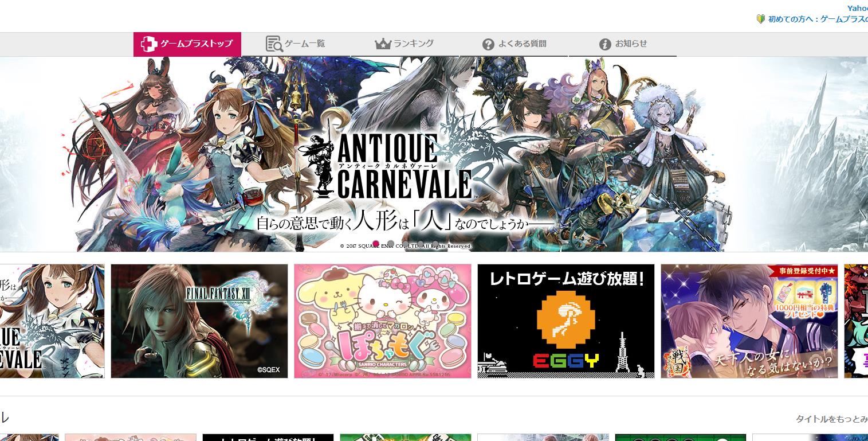Click the question mark icon for よくある質問
868x441 pixels.
tap(488, 44)
